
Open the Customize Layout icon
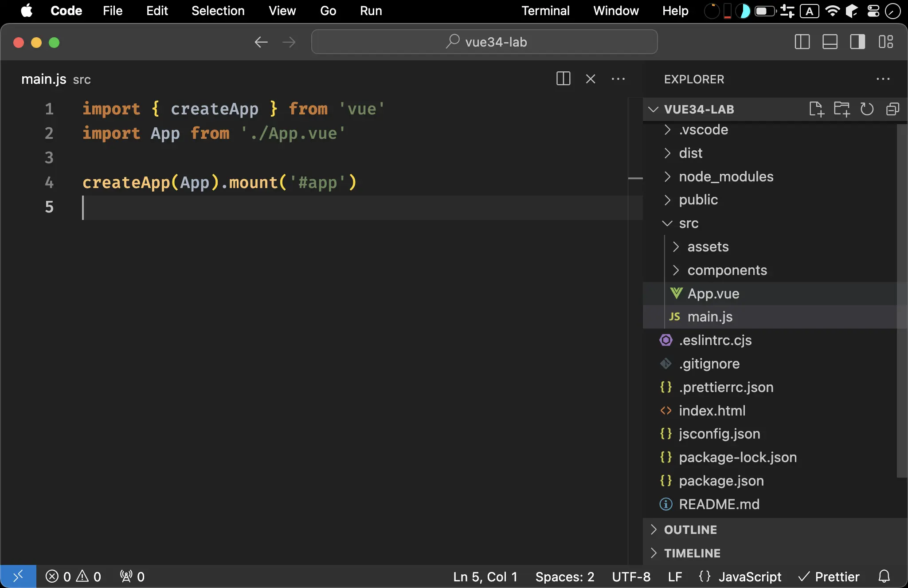886,42
